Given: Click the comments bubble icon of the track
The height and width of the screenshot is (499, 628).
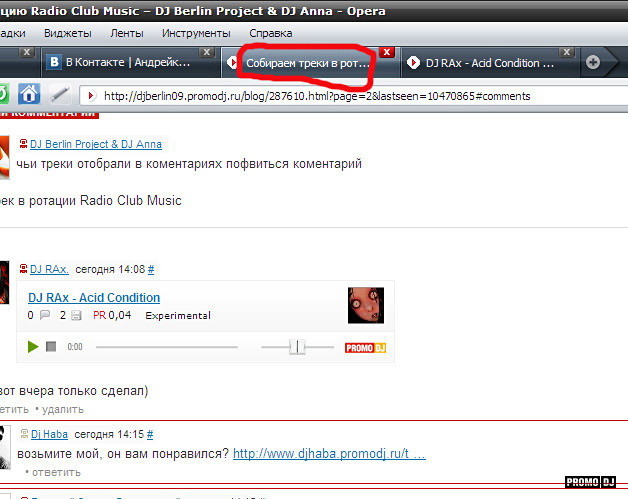Looking at the screenshot, I should 45,315.
